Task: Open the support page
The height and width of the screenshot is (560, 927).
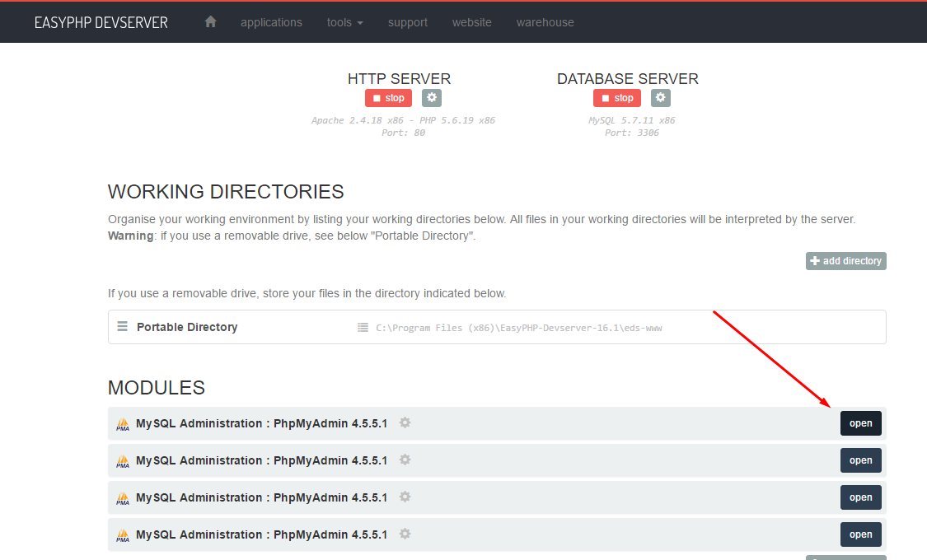Action: click(407, 22)
